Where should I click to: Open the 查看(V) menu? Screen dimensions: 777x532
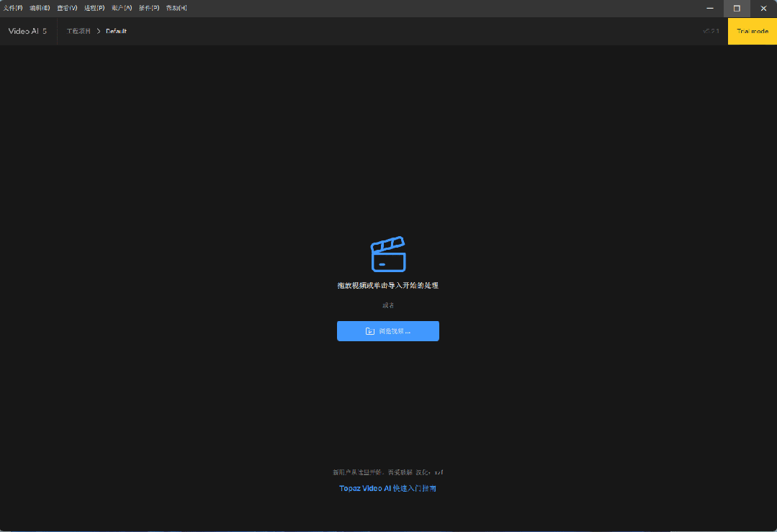click(x=67, y=8)
